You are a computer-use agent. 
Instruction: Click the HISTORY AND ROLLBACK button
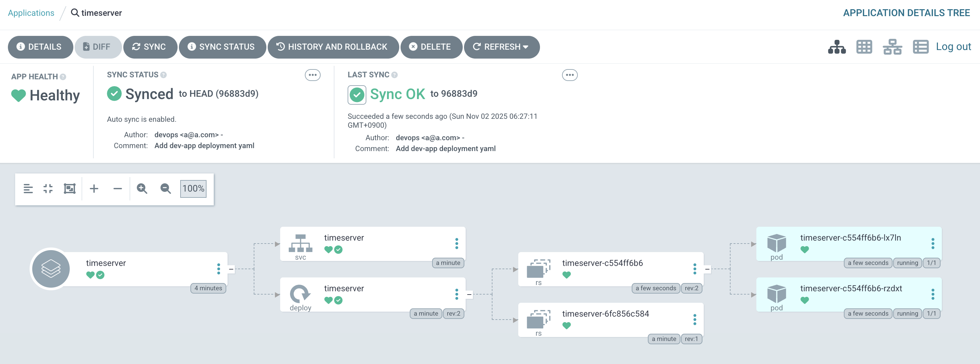[x=333, y=47]
